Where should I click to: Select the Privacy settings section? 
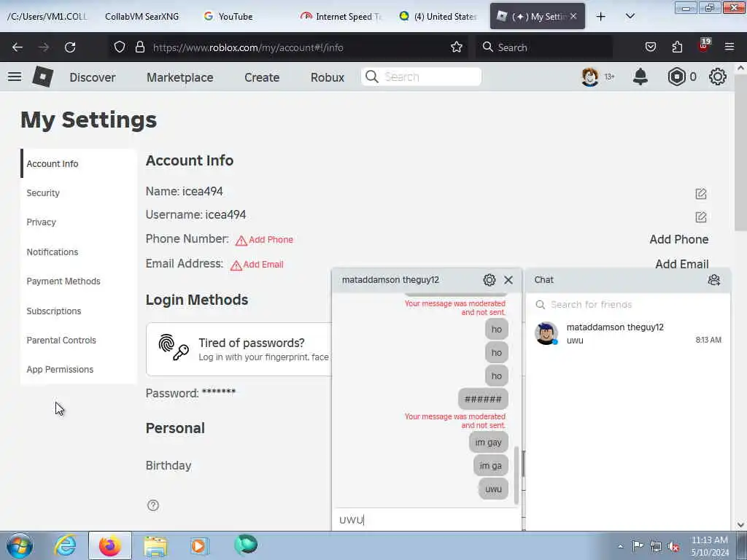point(79,222)
